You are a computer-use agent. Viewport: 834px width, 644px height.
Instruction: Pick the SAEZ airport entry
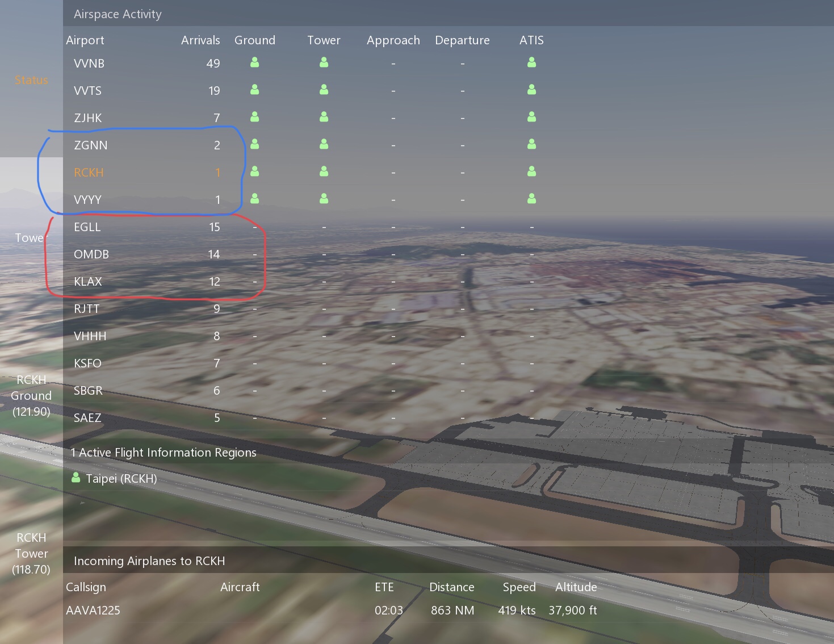[87, 418]
